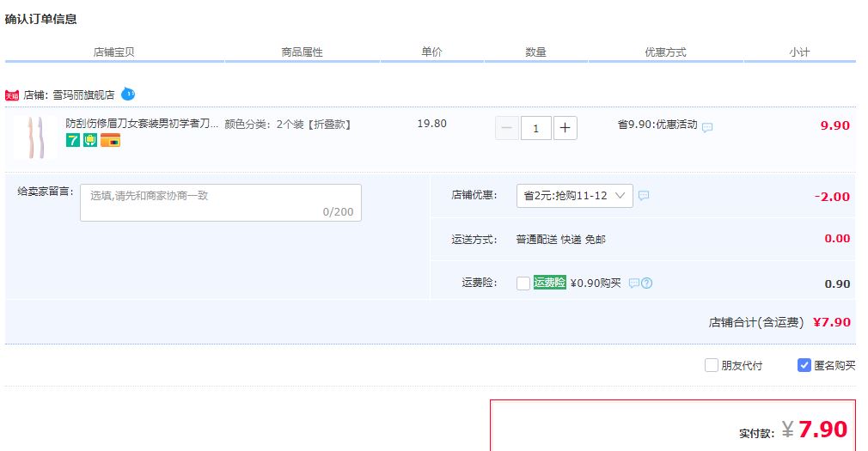
Task: Click the unit price 19.80
Action: click(431, 124)
